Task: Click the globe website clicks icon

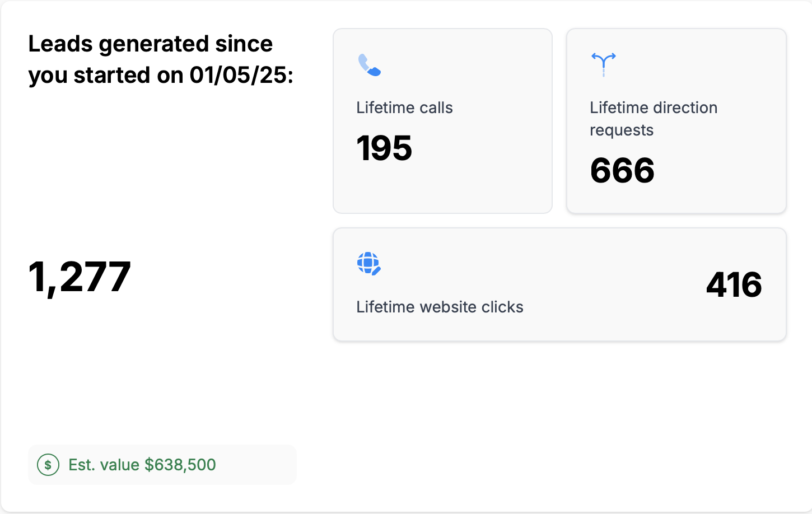Action: pos(368,263)
